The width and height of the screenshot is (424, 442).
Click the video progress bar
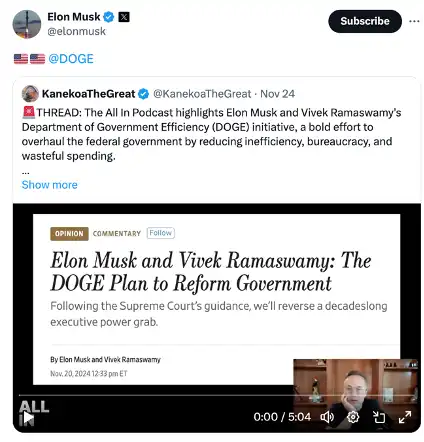click(x=218, y=395)
